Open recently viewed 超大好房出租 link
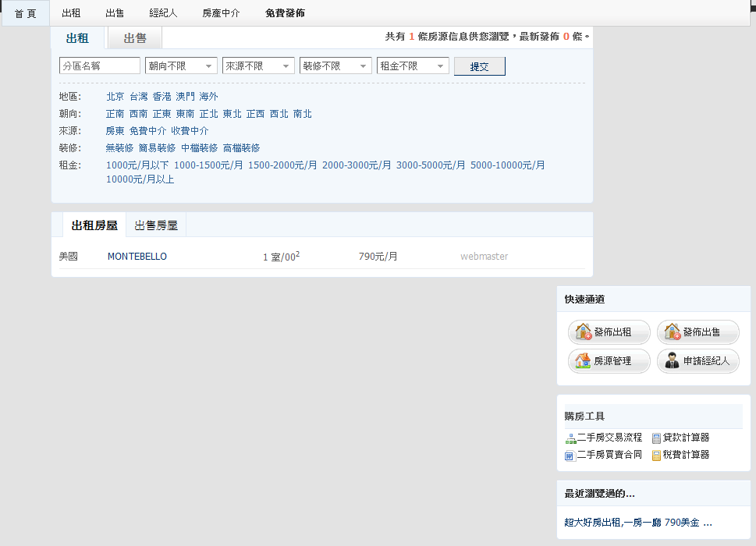The height and width of the screenshot is (546, 756). [638, 523]
